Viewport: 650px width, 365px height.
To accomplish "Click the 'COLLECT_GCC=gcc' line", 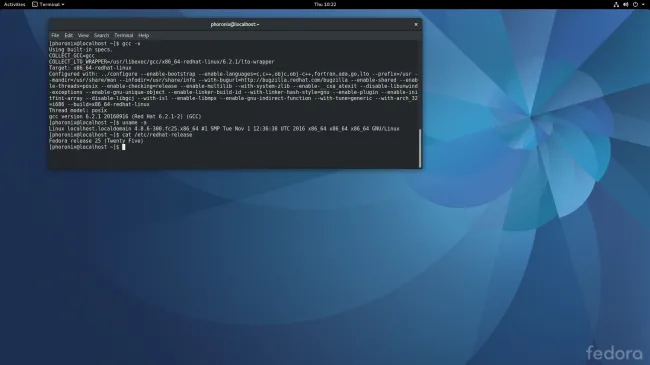I will (72, 56).
